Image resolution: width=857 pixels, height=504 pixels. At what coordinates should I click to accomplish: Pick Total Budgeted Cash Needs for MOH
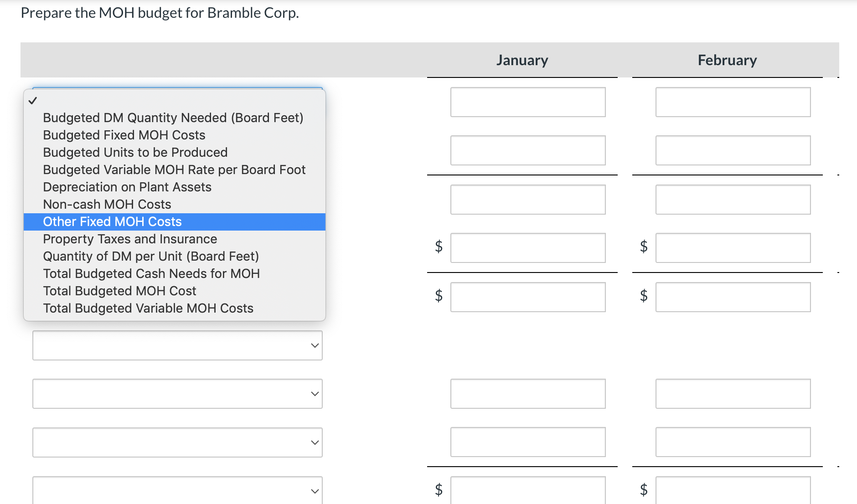click(151, 273)
